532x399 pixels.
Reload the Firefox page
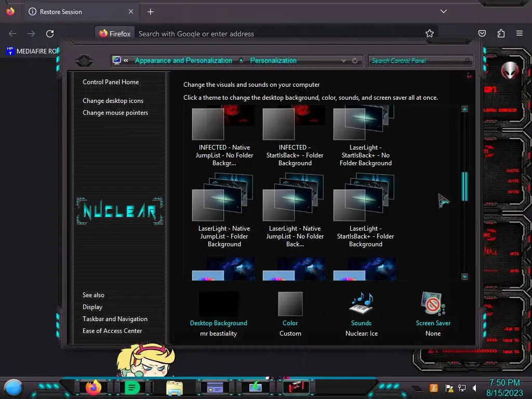coord(50,34)
